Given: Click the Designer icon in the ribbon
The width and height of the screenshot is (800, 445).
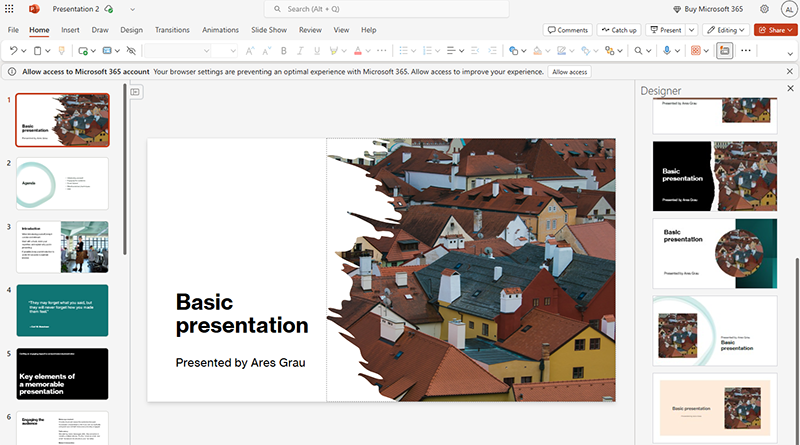Looking at the screenshot, I should (x=724, y=50).
